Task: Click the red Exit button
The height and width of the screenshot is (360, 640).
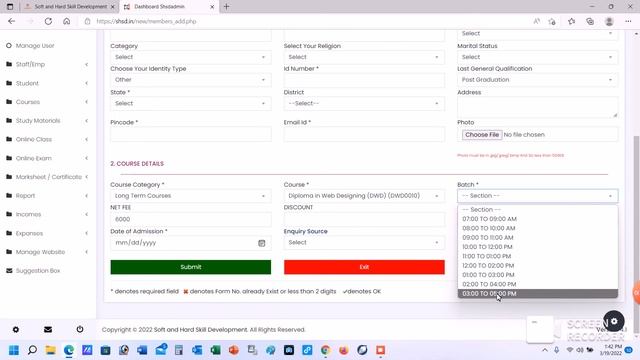Action: 364,267
